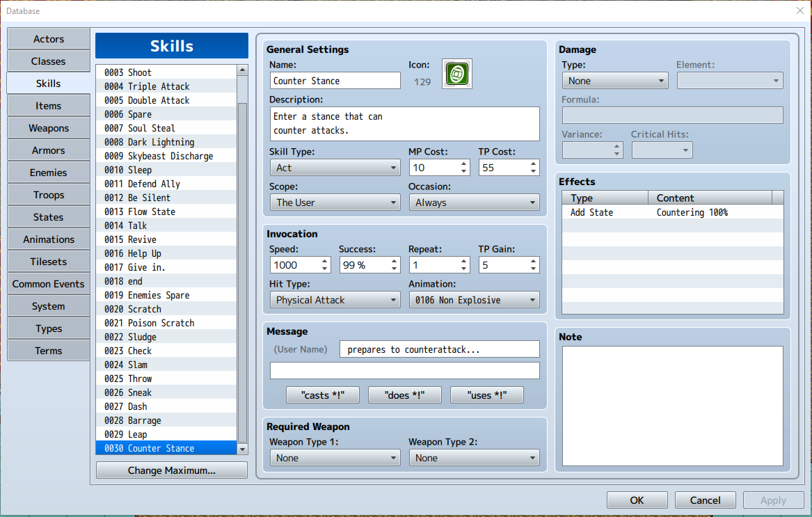Confirm with the OK button

637,500
